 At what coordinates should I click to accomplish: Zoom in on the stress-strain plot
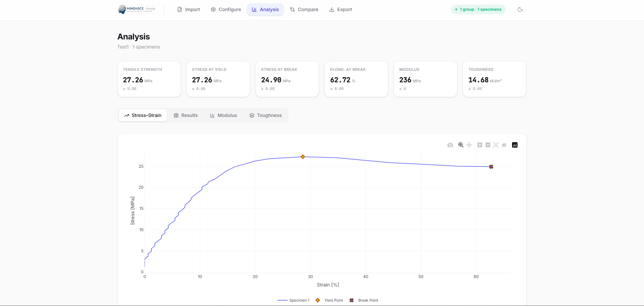tap(479, 145)
